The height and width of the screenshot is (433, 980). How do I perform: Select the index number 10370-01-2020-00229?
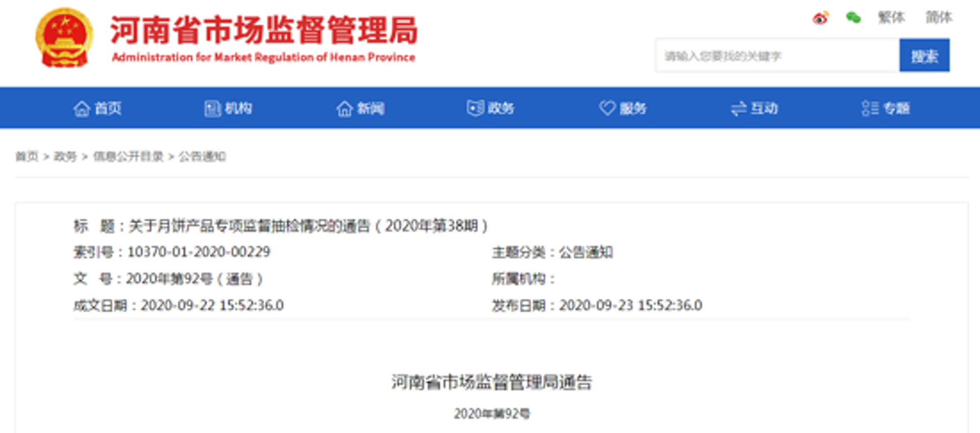point(199,252)
